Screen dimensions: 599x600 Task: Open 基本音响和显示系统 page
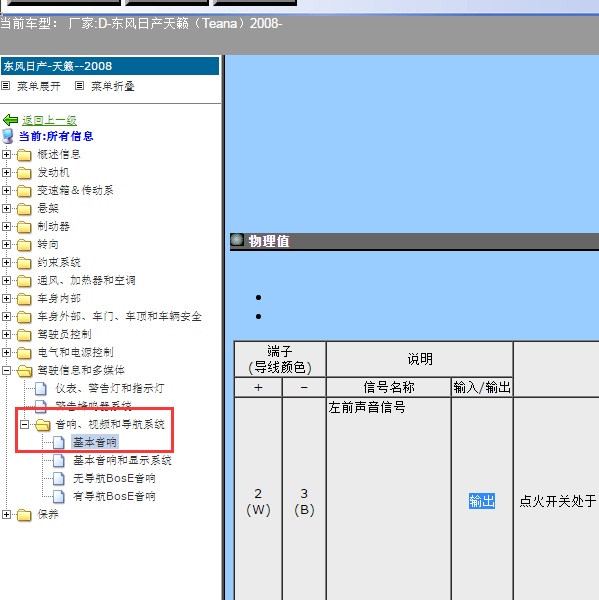(122, 460)
